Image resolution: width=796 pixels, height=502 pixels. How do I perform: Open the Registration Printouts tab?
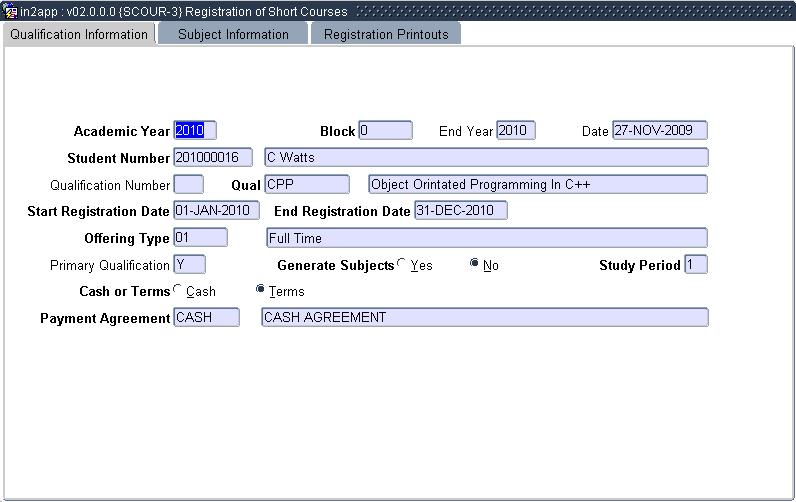[386, 34]
